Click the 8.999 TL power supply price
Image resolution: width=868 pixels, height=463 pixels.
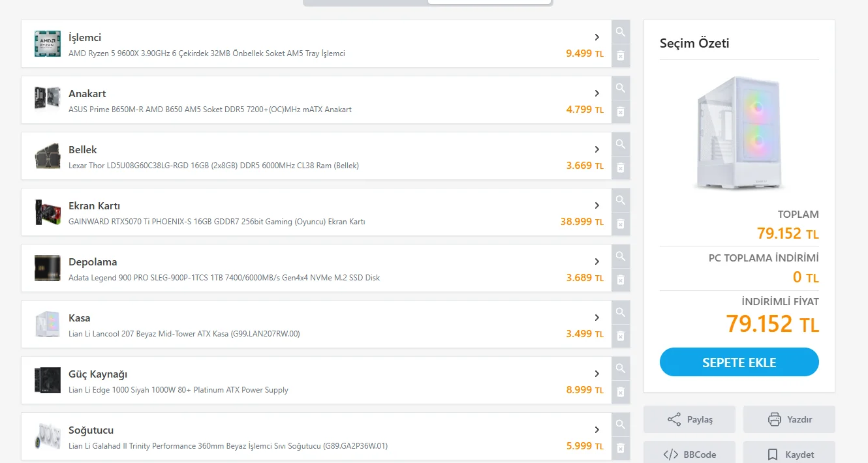coord(585,390)
